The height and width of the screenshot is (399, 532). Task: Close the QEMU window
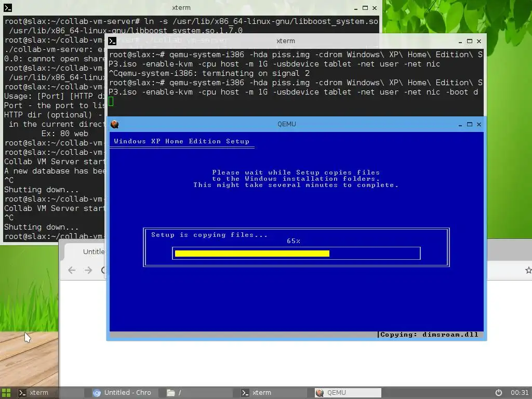(479, 124)
